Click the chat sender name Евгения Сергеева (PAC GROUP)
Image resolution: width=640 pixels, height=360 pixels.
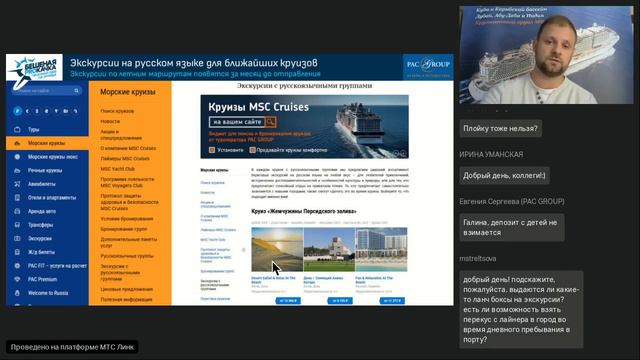pyautogui.click(x=512, y=202)
